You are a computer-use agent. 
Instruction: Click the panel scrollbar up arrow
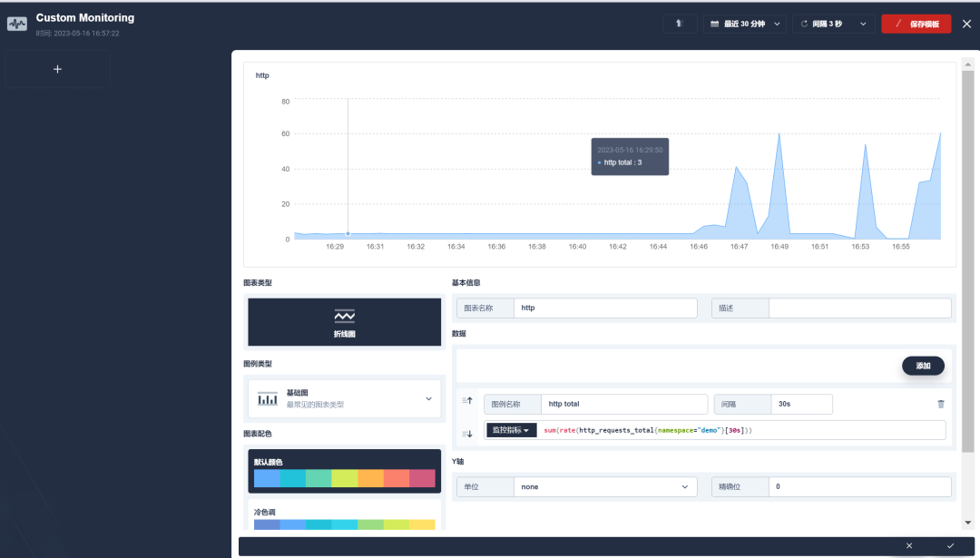point(967,64)
